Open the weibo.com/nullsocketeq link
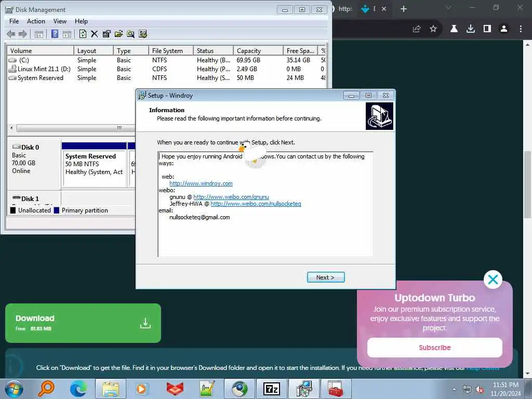This screenshot has width=532, height=399. pos(256,204)
